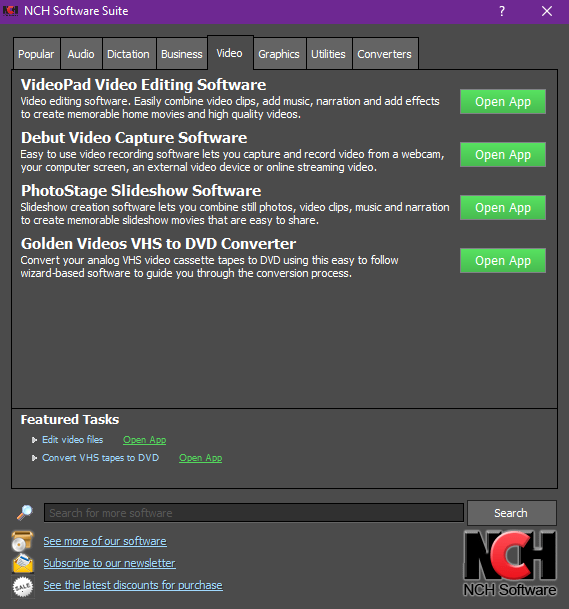Image resolution: width=569 pixels, height=609 pixels.
Task: Click the NCH logo icon in title bar
Action: coord(10,11)
